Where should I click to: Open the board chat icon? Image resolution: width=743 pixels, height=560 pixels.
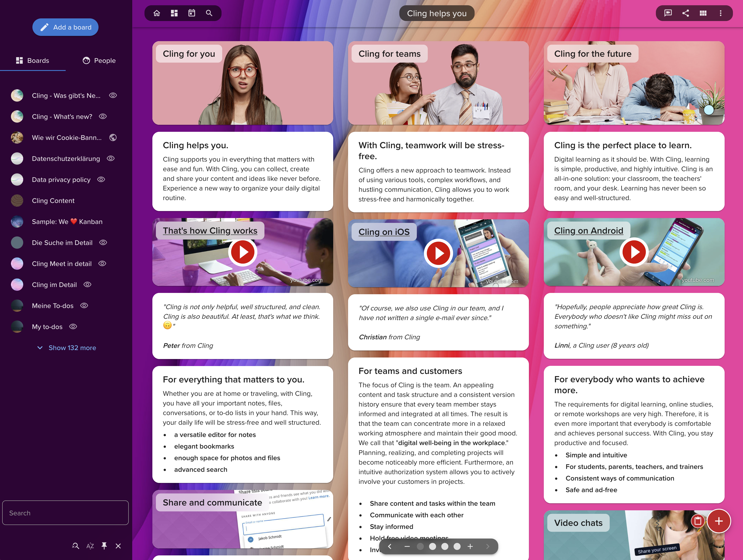coord(668,13)
